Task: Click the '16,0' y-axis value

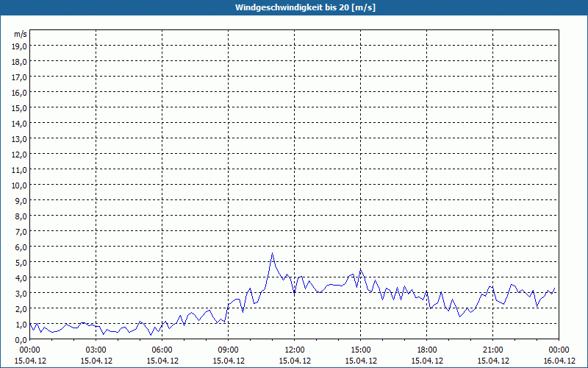Action: coord(19,93)
